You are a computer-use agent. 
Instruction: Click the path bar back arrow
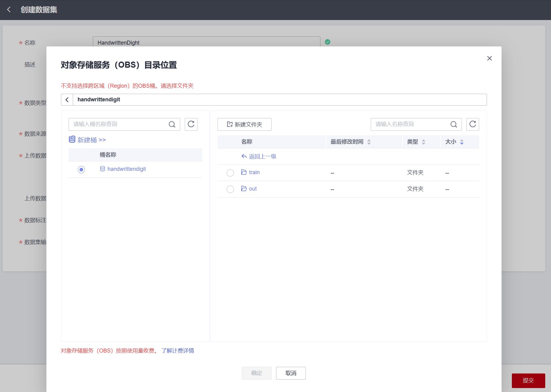67,100
